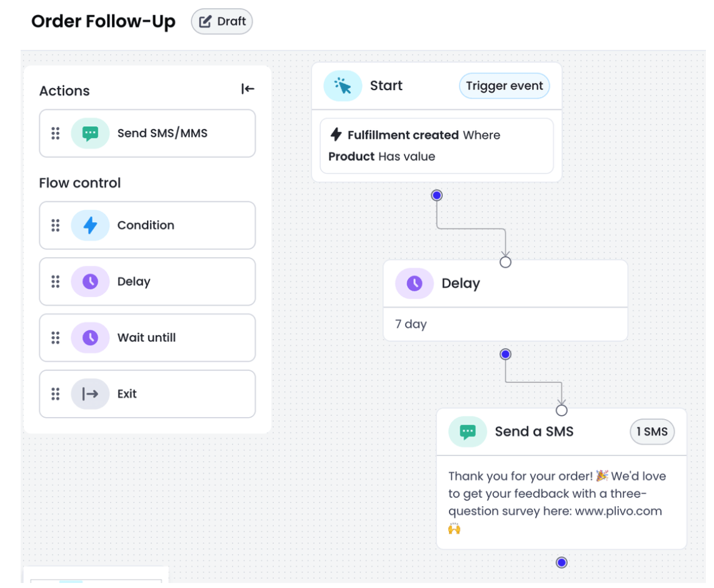Click the Send a SMS node chat icon
The image size is (714, 588).
[468, 432]
